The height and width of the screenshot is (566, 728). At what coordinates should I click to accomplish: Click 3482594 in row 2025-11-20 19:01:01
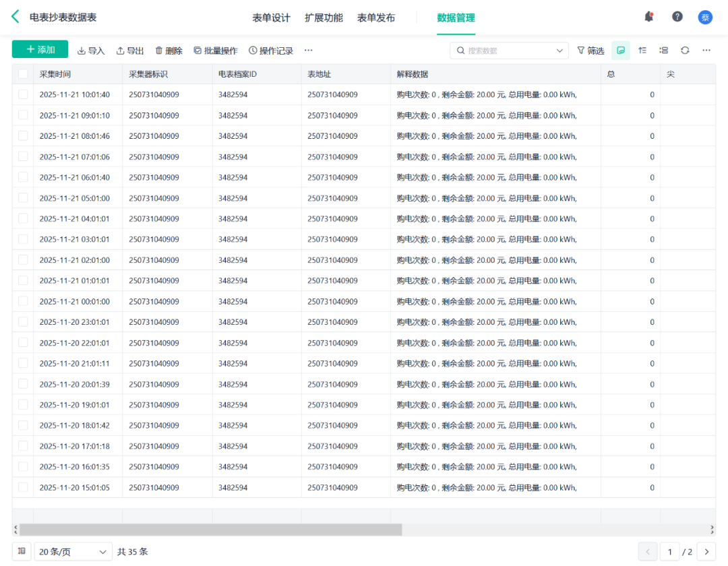coord(233,405)
